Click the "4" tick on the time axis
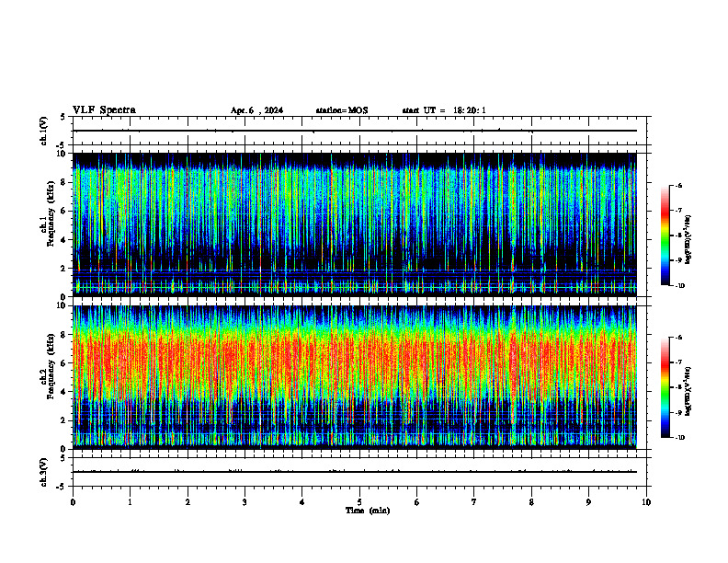Viewport: 728px width, 563px height. (302, 502)
